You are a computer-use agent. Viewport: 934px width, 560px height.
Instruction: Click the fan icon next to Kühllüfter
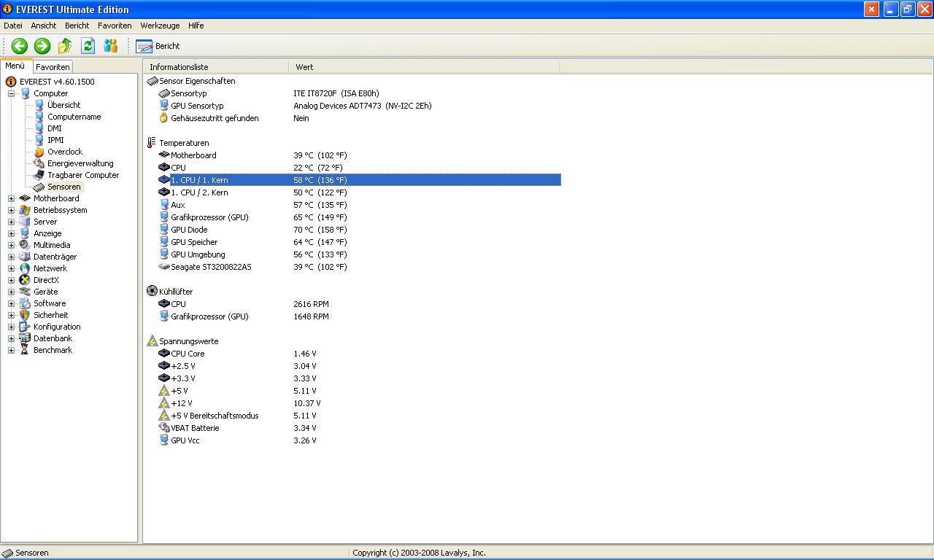point(152,292)
